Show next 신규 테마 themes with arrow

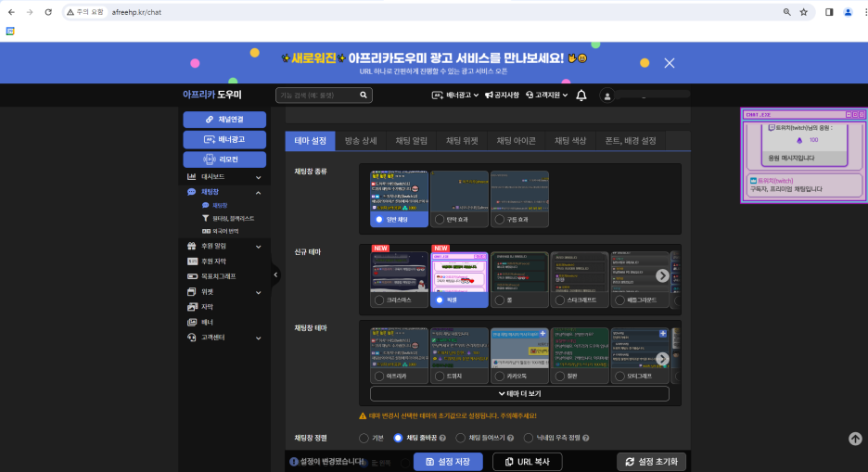(662, 275)
